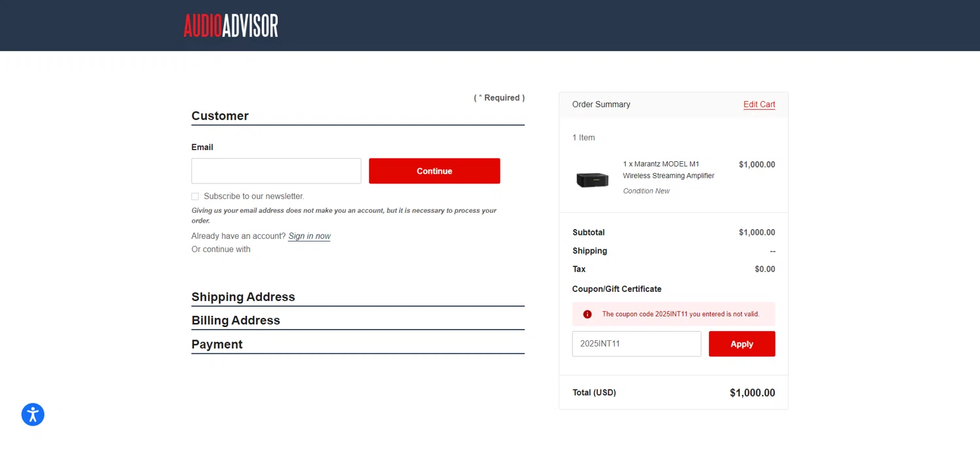Screen dimensions: 980x472
Task: Click the ( * Required ) note
Action: [499, 98]
